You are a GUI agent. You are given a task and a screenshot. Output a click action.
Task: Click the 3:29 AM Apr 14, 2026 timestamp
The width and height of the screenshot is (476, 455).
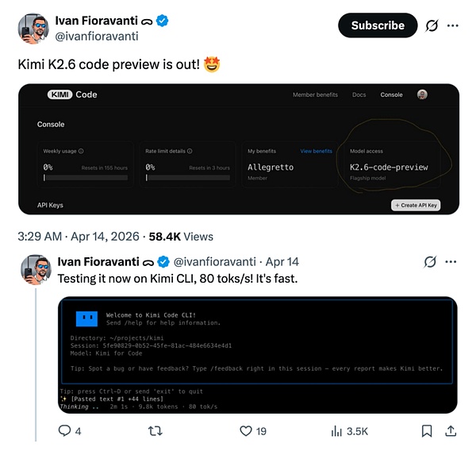point(80,236)
